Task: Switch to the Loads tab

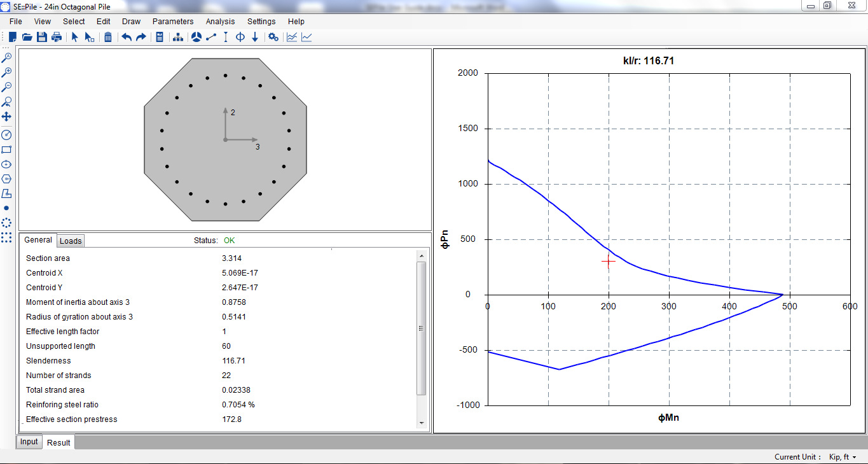Action: pyautogui.click(x=71, y=241)
